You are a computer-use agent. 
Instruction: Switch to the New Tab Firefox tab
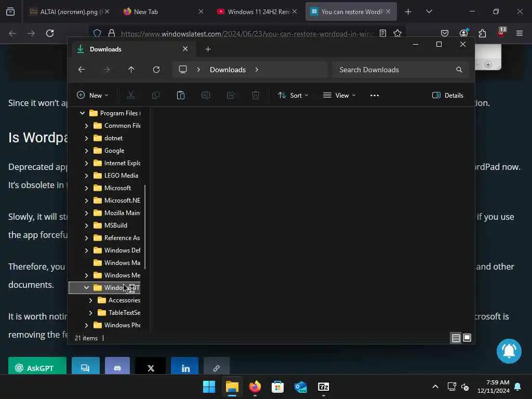(x=163, y=11)
